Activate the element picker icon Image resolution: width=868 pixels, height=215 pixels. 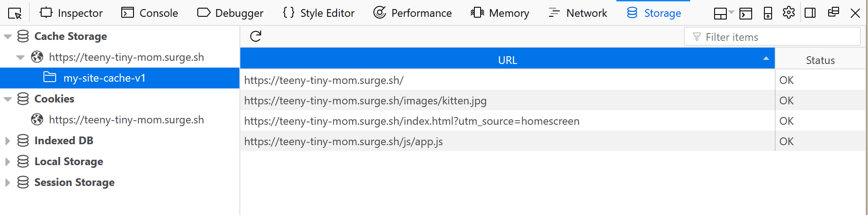pos(15,13)
